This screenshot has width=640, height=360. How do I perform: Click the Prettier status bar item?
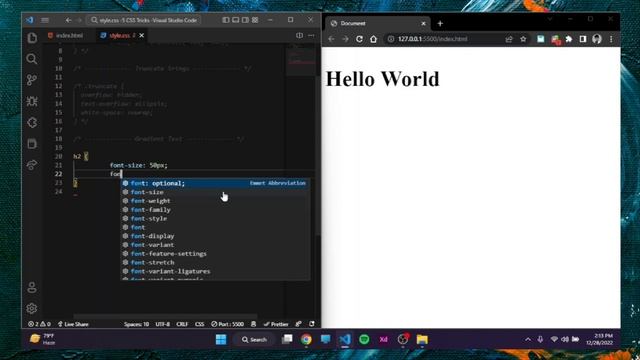(x=276, y=324)
